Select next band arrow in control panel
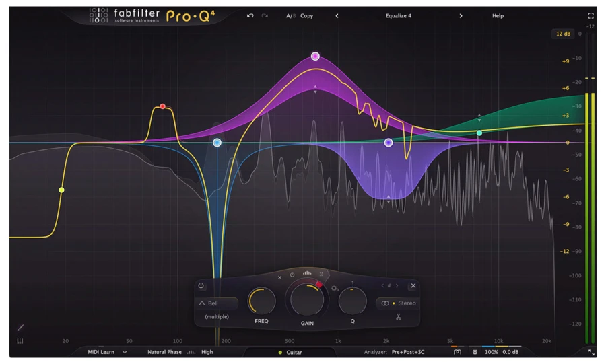 pos(397,286)
